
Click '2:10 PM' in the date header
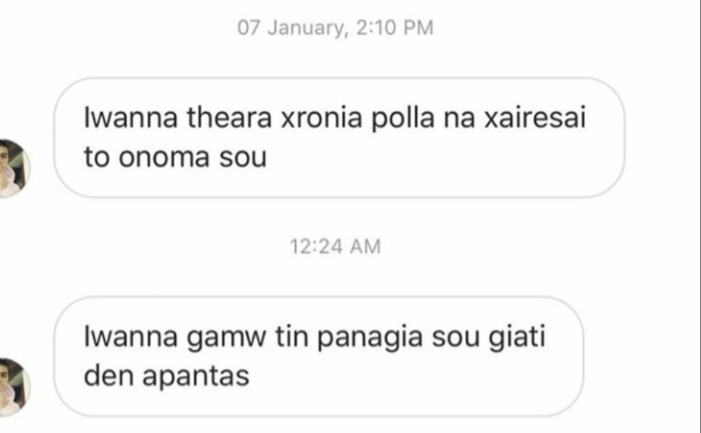click(x=395, y=28)
